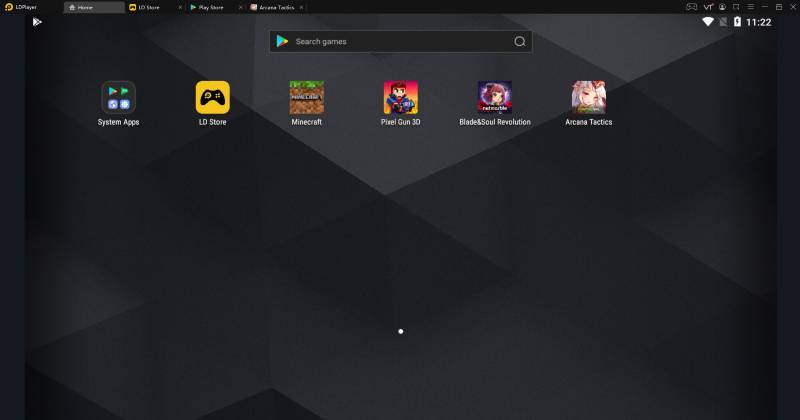Image resolution: width=800 pixels, height=420 pixels.
Task: Launch Arcana Tactics from home screen
Action: pyautogui.click(x=589, y=97)
